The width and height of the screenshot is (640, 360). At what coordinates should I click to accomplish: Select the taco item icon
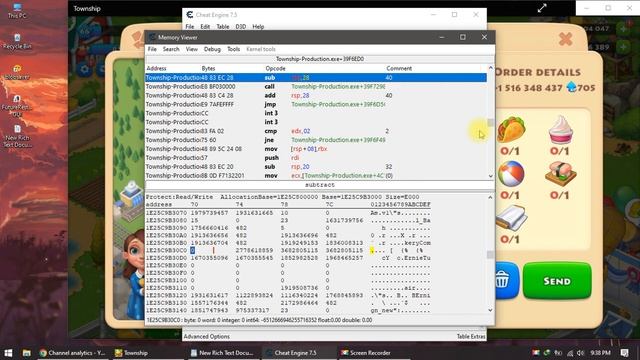point(511,130)
